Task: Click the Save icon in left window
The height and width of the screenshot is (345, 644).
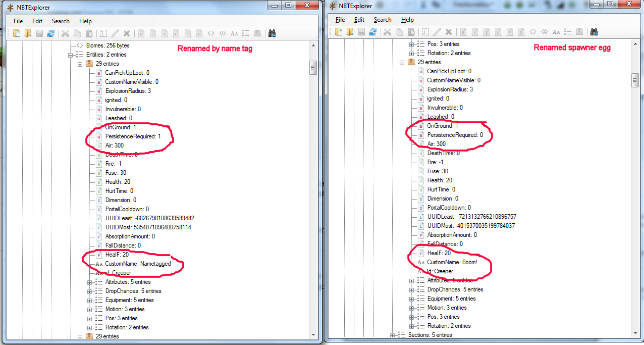Action: coord(39,33)
